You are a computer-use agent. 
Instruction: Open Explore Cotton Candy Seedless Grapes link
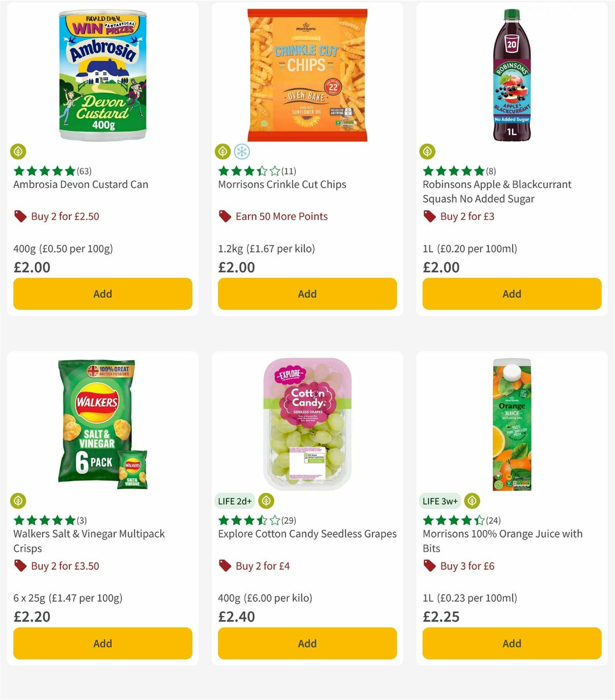307,533
